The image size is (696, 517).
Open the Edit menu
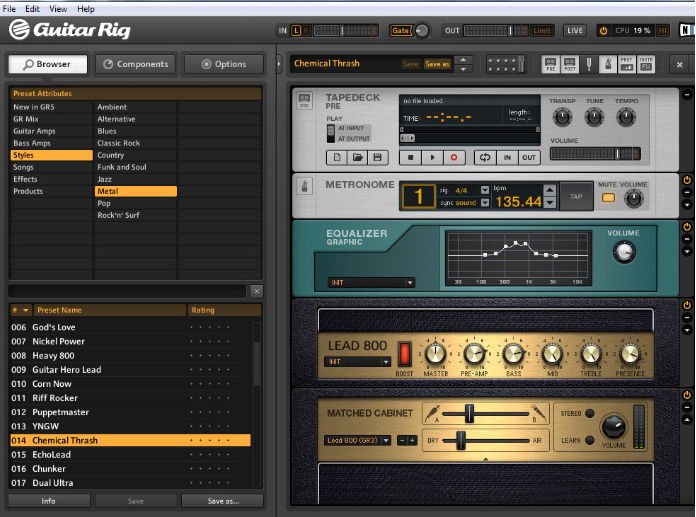(x=32, y=9)
